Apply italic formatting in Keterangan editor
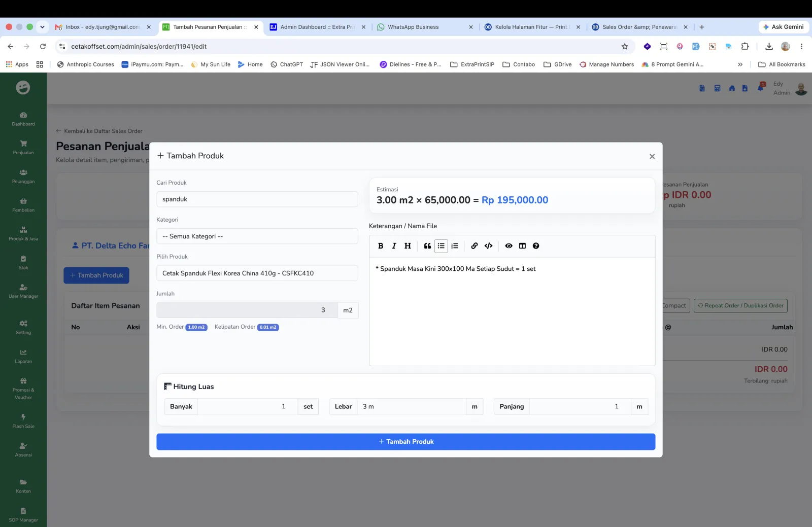Viewport: 812px width, 527px height. pyautogui.click(x=394, y=246)
